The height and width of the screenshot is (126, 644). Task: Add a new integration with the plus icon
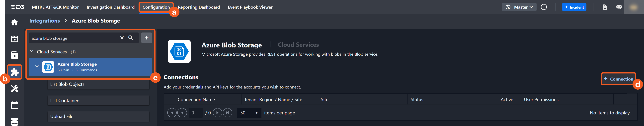(147, 38)
